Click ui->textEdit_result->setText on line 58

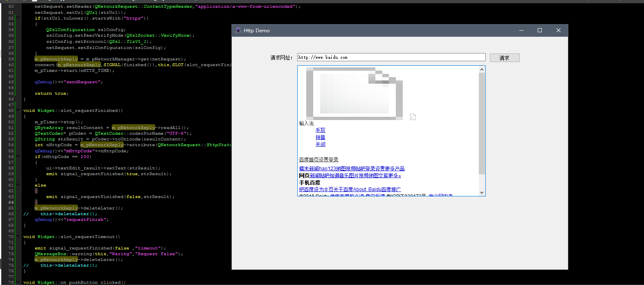pyautogui.click(x=103, y=168)
